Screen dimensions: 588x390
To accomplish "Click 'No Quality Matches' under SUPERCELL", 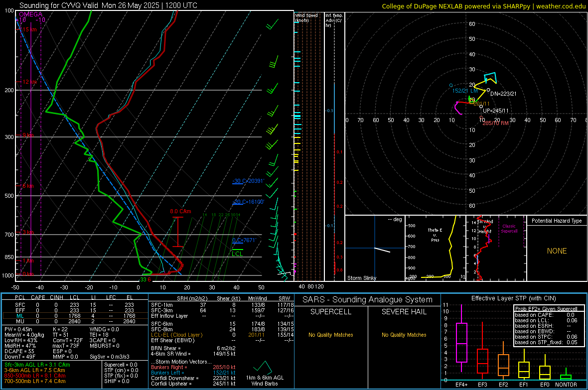I will [x=331, y=335].
